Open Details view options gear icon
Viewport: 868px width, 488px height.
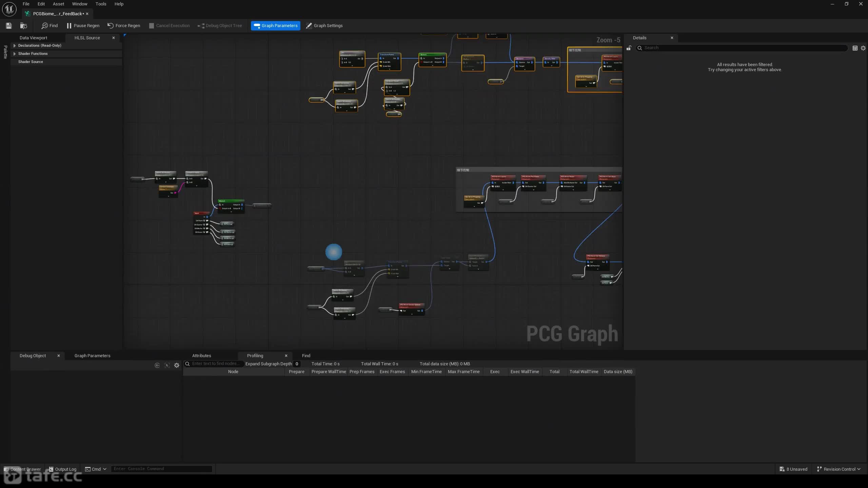tap(863, 48)
